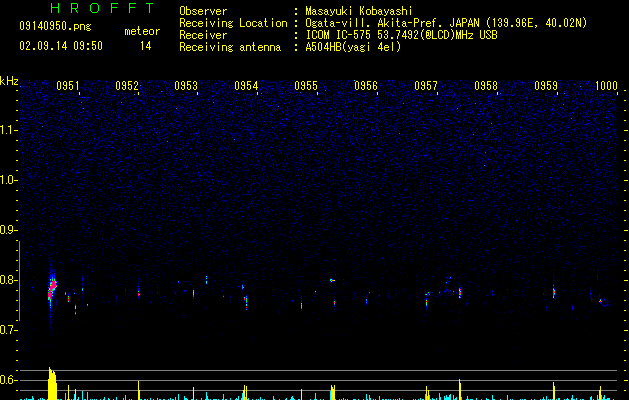The width and height of the screenshot is (629, 400).
Task: Click the 0.8 kHz frequency label
Action: [9, 280]
